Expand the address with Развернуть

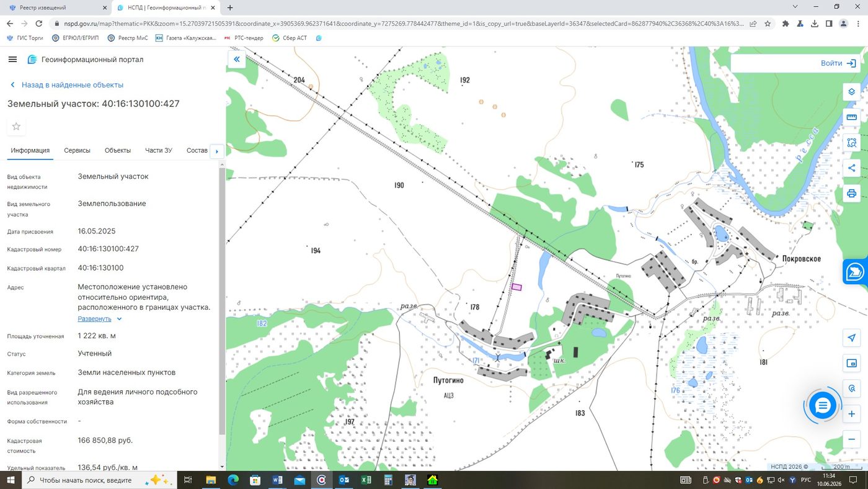click(x=100, y=319)
